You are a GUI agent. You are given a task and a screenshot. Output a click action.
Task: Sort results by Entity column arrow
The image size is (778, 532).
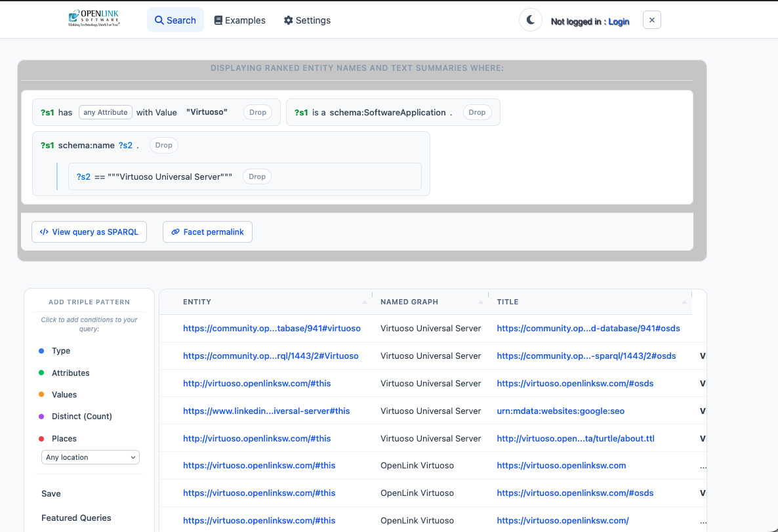pyautogui.click(x=365, y=302)
